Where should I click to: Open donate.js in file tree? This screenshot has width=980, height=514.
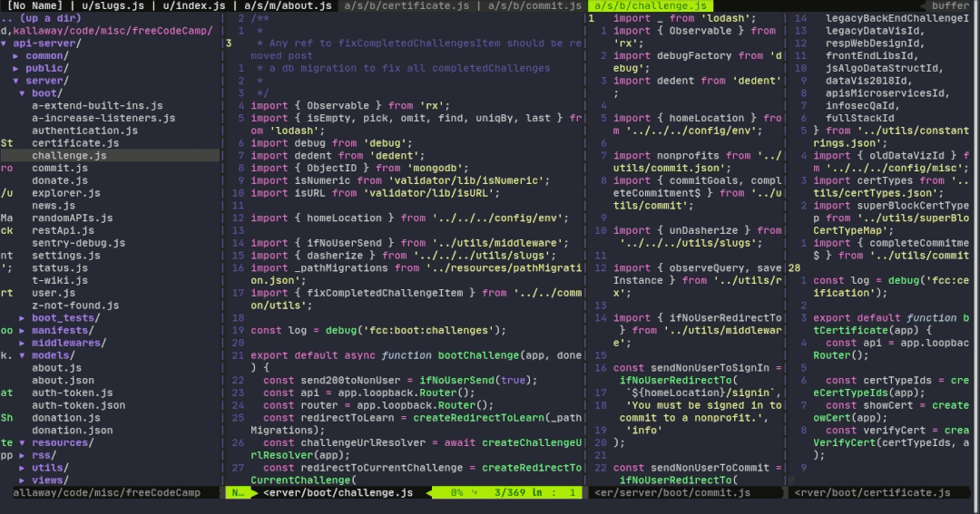tap(60, 180)
